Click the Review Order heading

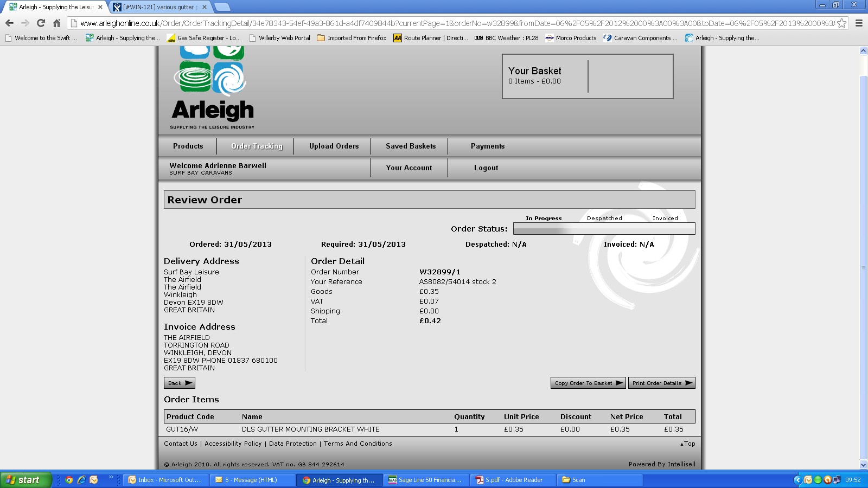point(205,200)
